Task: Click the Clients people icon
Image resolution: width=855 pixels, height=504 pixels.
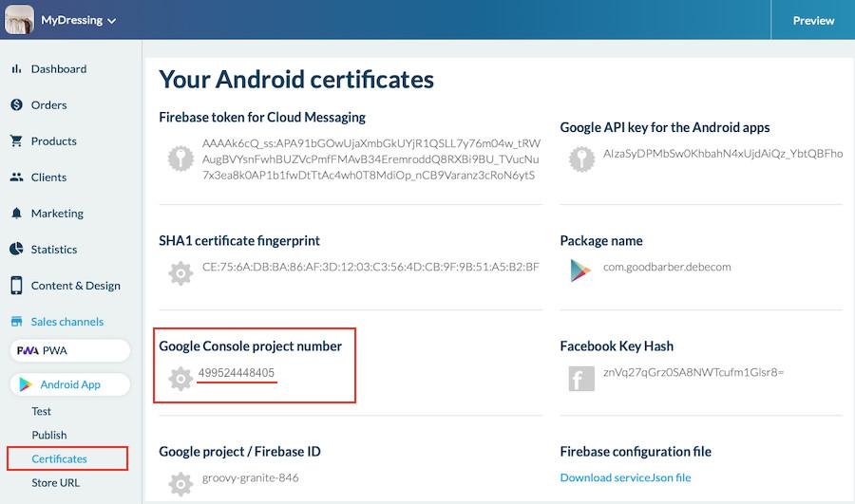Action: (16, 177)
